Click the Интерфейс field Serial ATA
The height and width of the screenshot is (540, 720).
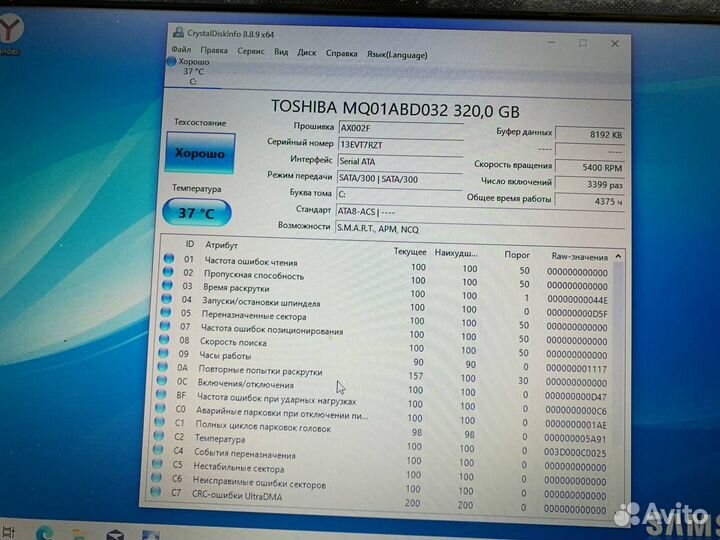(x=400, y=161)
